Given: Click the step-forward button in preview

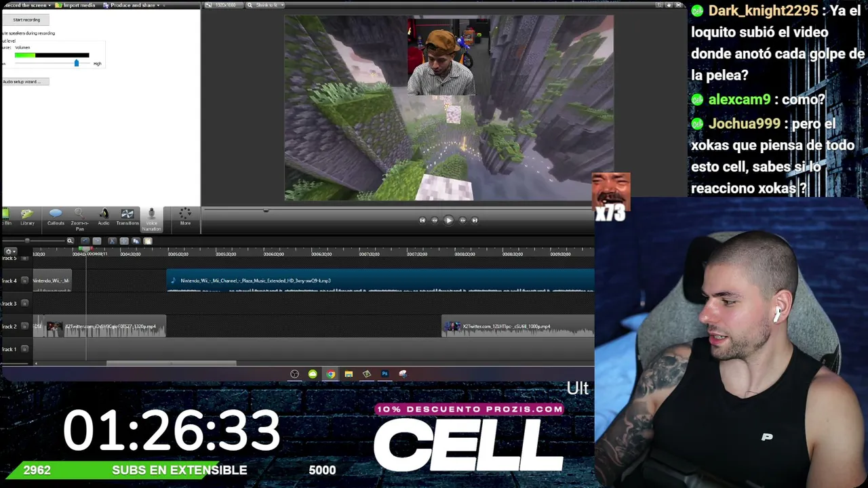Looking at the screenshot, I should [x=462, y=220].
